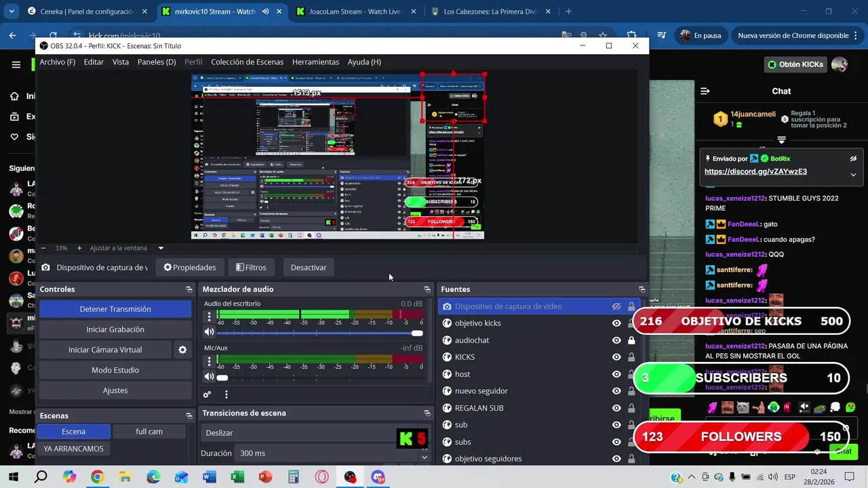Hide the REGALAN SUB source
The image size is (868, 488).
click(x=616, y=408)
